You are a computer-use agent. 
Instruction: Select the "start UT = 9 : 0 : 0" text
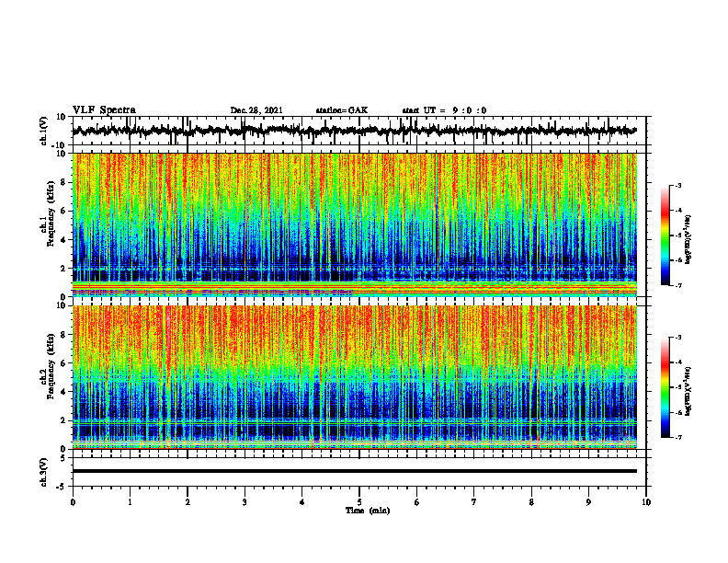click(x=444, y=110)
